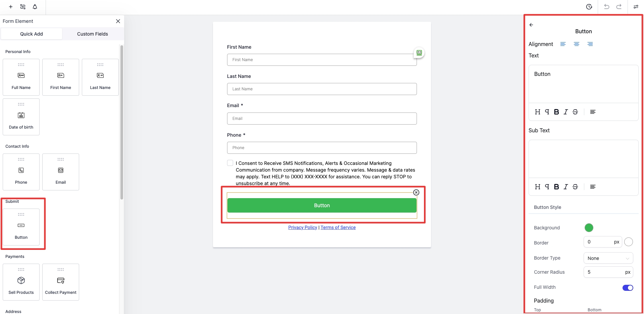Click the Email input field
The width and height of the screenshot is (644, 314).
322,119
